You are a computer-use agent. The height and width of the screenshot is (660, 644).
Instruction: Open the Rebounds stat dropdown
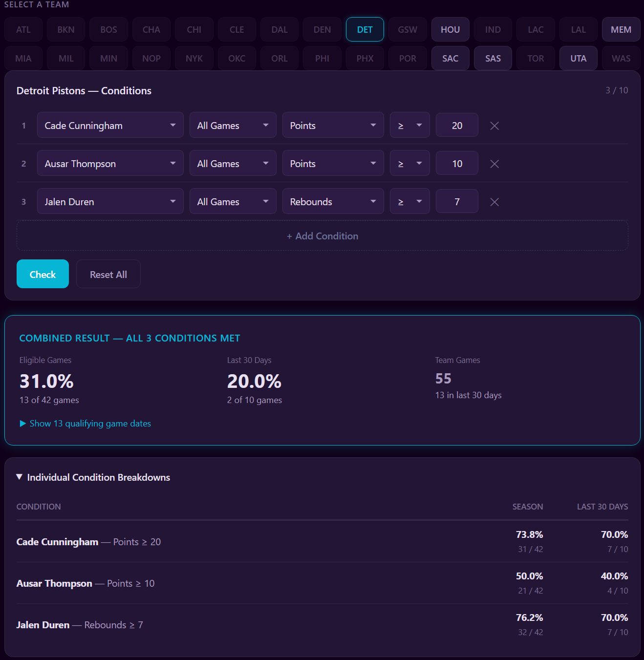click(333, 201)
